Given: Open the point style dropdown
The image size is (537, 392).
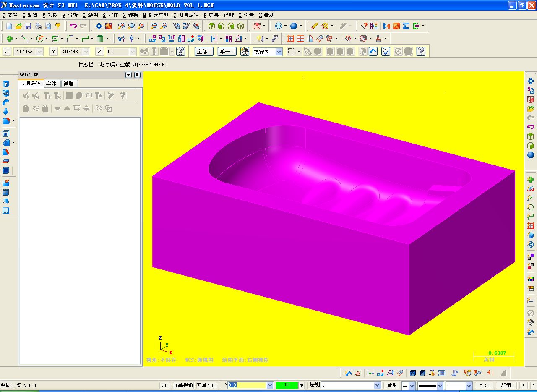Looking at the screenshot, I should pos(412,386).
